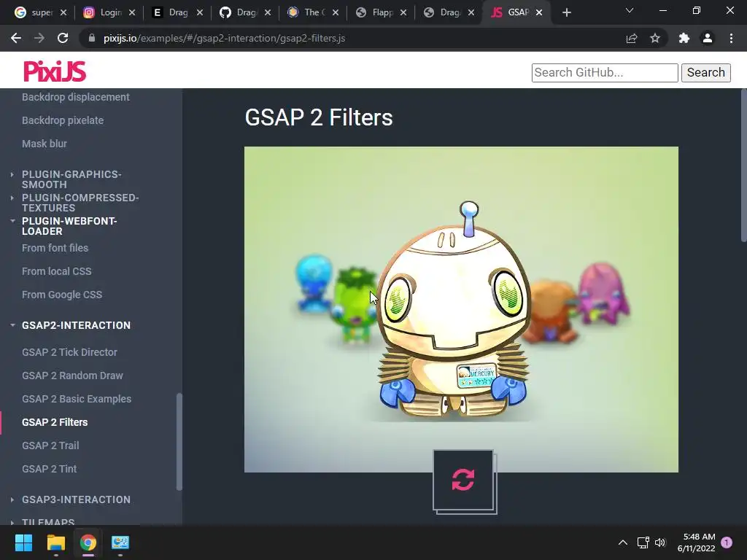
Task: Show hidden system tray icons
Action: [x=623, y=542]
